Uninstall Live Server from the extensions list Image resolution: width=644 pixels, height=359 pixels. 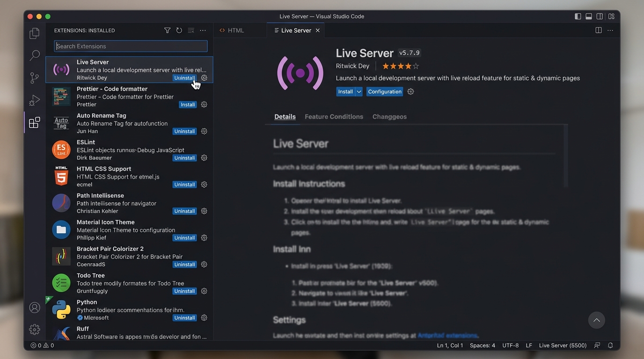coord(184,78)
